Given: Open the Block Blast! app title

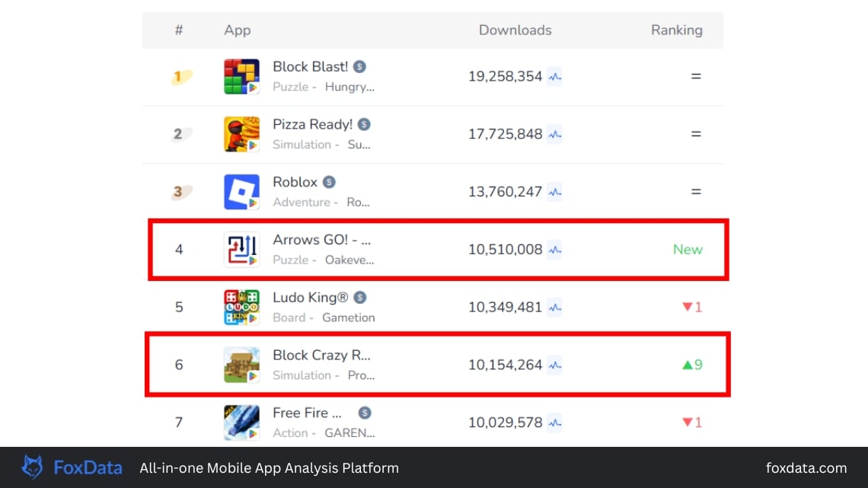Looking at the screenshot, I should tap(310, 67).
